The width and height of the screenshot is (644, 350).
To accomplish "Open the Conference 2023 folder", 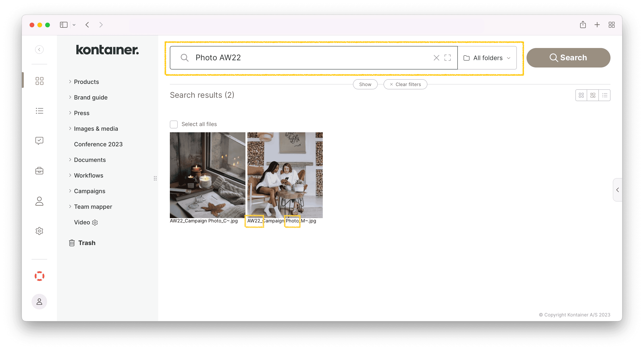I will coord(98,144).
